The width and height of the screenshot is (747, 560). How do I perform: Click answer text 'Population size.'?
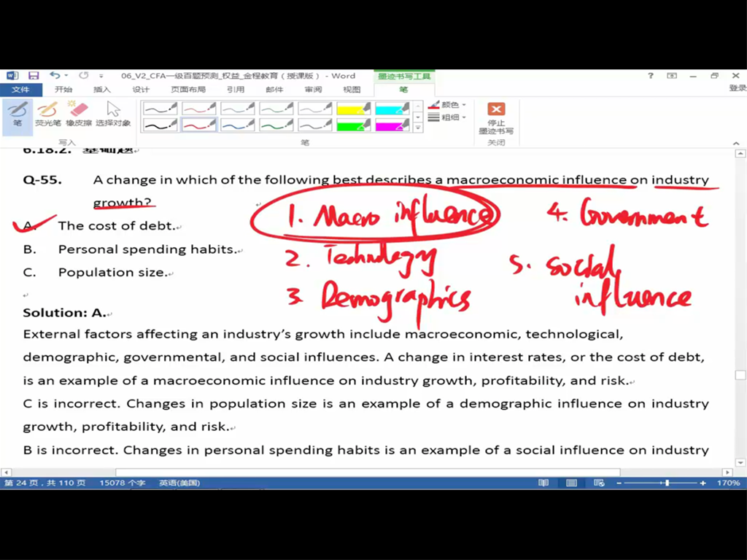[113, 273]
